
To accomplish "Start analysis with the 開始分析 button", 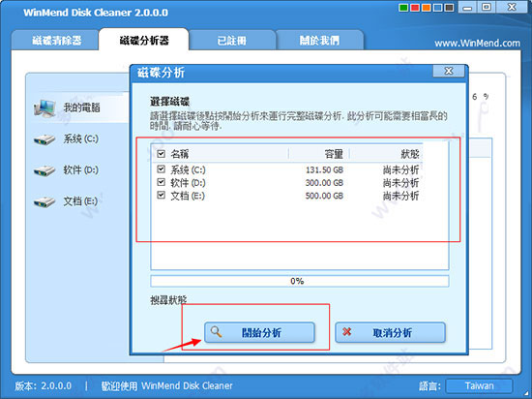I will coord(259,332).
